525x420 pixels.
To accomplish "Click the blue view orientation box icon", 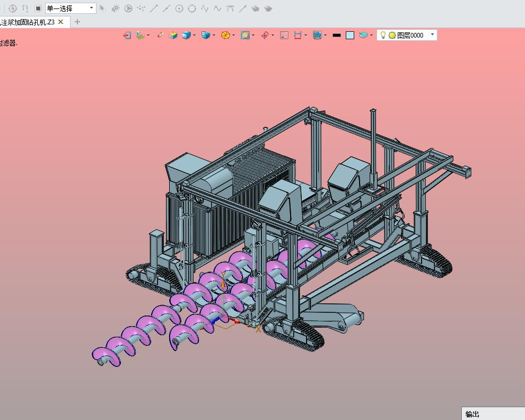I will coord(206,35).
